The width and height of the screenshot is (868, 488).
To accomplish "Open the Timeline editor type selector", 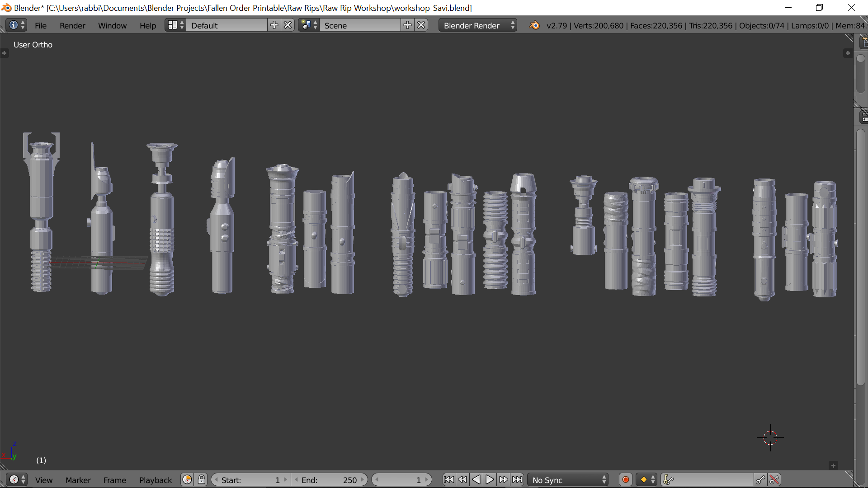I will [17, 479].
